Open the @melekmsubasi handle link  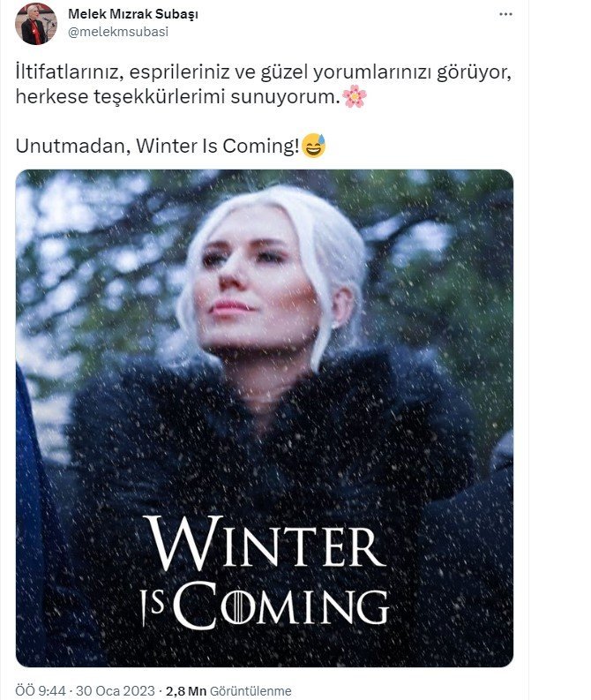click(118, 32)
